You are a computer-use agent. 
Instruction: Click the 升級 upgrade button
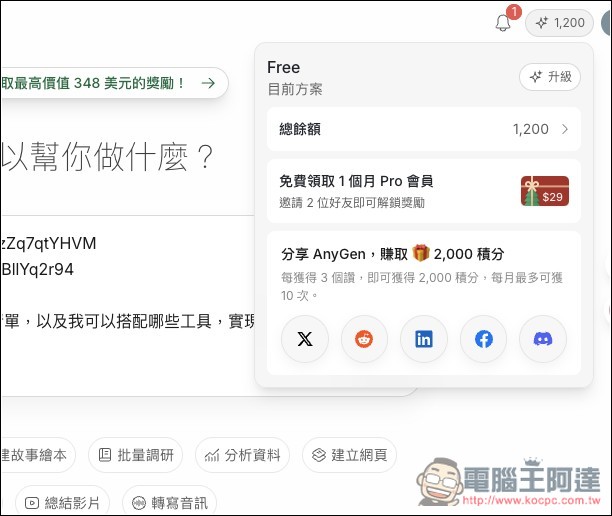[x=550, y=77]
